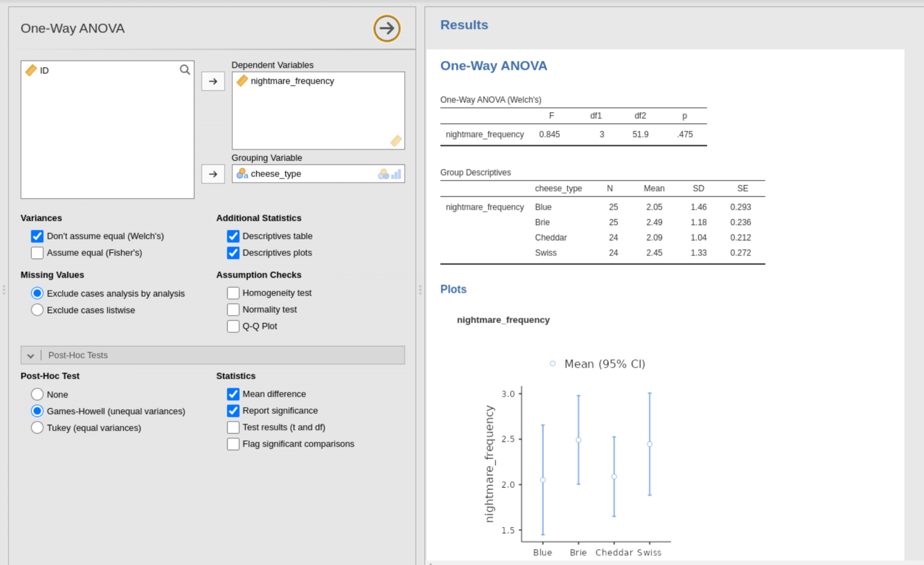This screenshot has width=924, height=565.
Task: Enable the Normality test checkbox
Action: pos(233,310)
